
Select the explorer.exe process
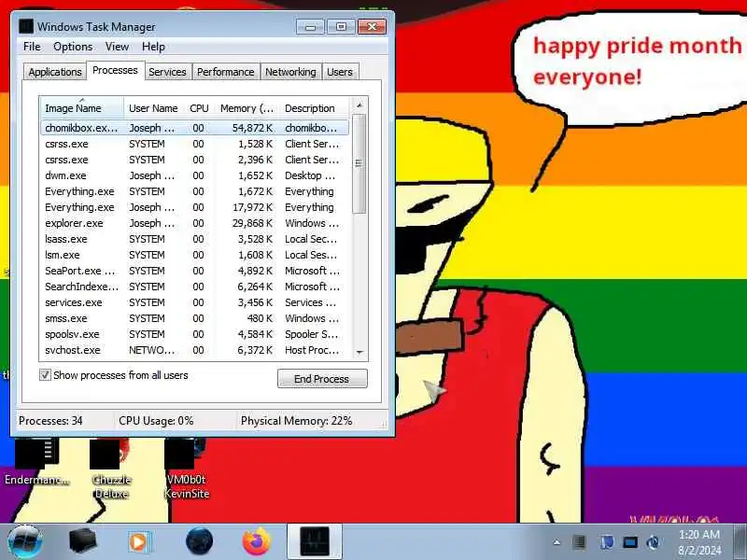tap(194, 223)
